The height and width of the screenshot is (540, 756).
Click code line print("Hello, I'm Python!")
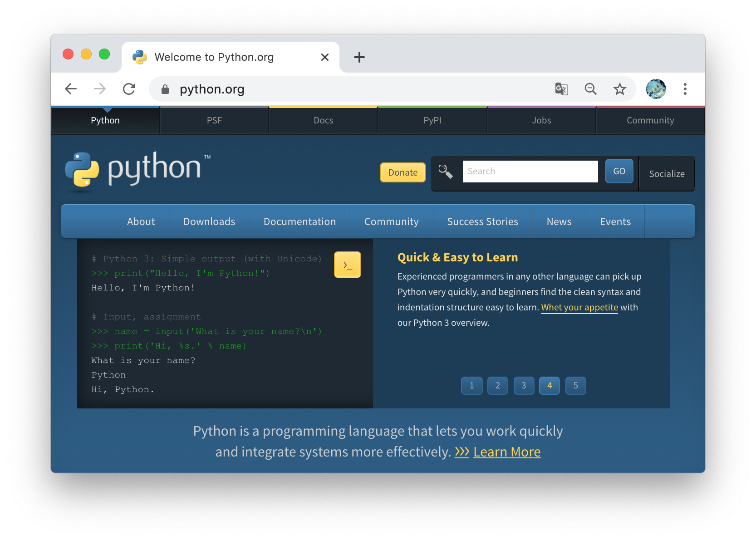(181, 273)
